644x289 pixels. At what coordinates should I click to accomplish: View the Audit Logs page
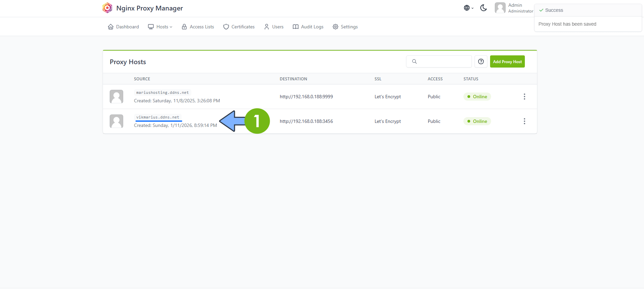[308, 27]
